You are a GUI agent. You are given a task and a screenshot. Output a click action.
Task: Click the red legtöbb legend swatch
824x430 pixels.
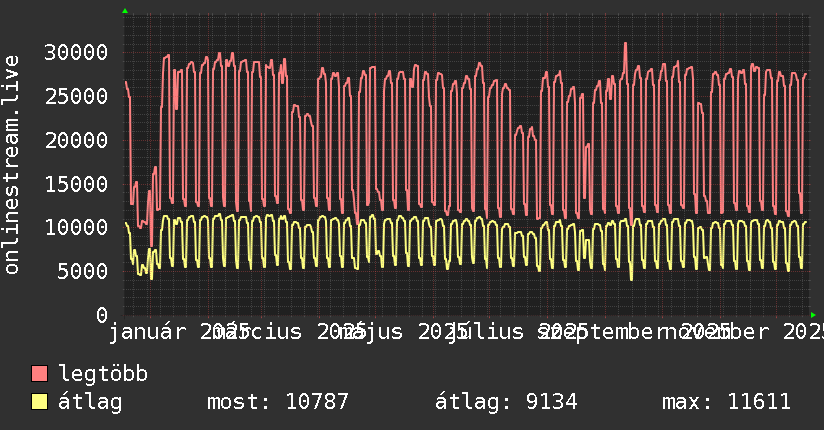[x=39, y=374]
